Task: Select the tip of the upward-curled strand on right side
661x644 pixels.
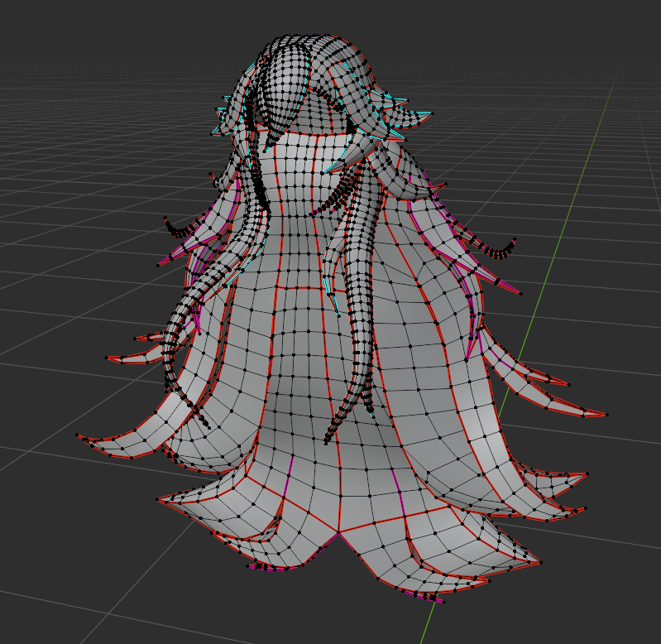Action: tap(515, 239)
